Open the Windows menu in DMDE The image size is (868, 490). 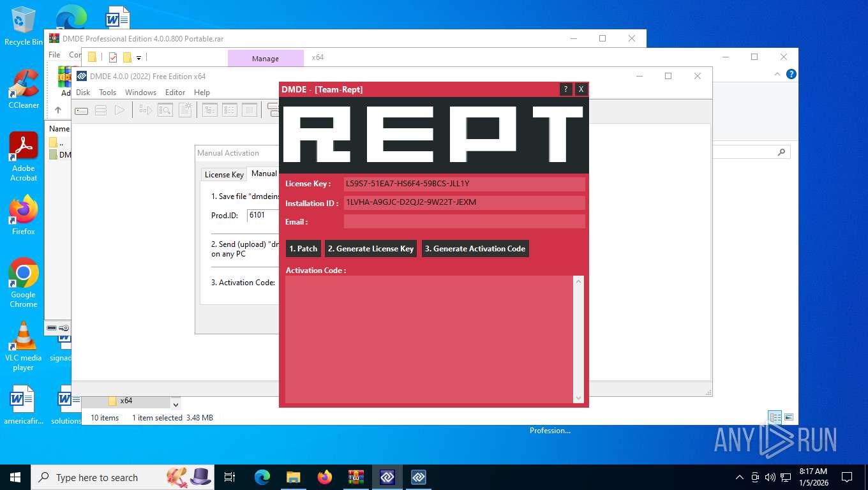pyautogui.click(x=140, y=93)
